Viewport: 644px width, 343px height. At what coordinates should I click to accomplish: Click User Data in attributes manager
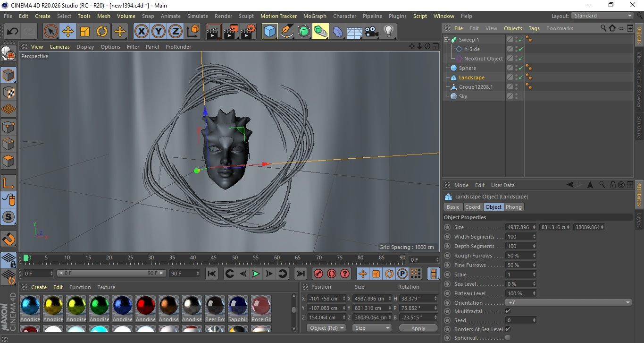point(502,185)
